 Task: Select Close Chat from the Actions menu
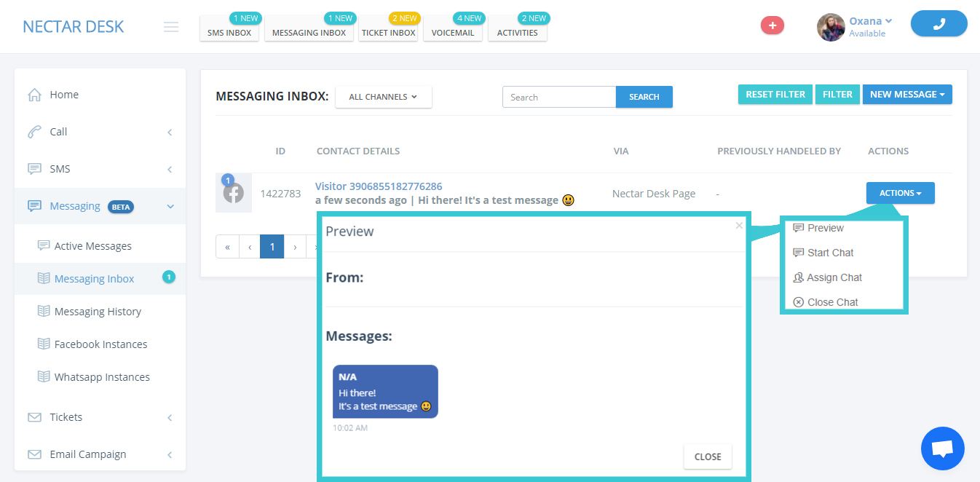click(x=833, y=302)
